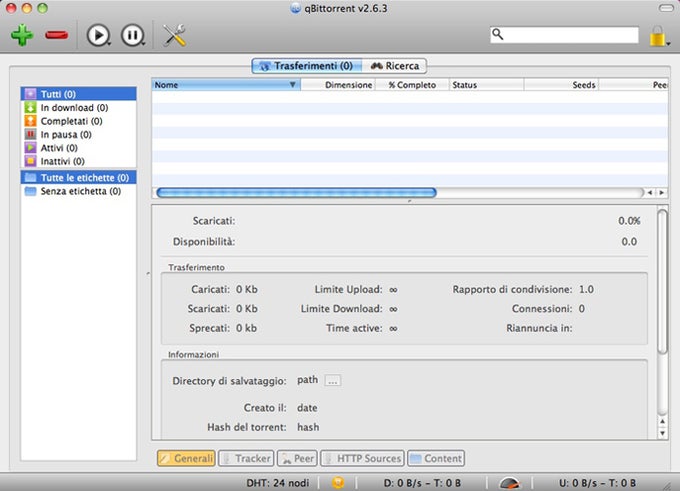Click the Dimensione column header

click(x=338, y=85)
